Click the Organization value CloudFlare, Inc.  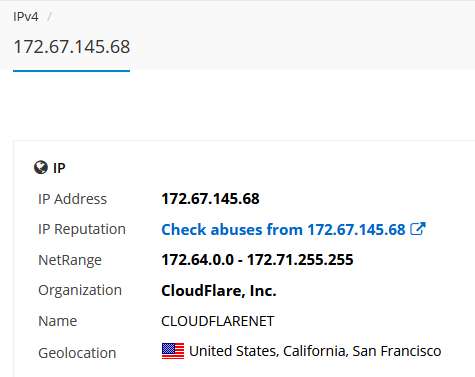pyautogui.click(x=219, y=291)
